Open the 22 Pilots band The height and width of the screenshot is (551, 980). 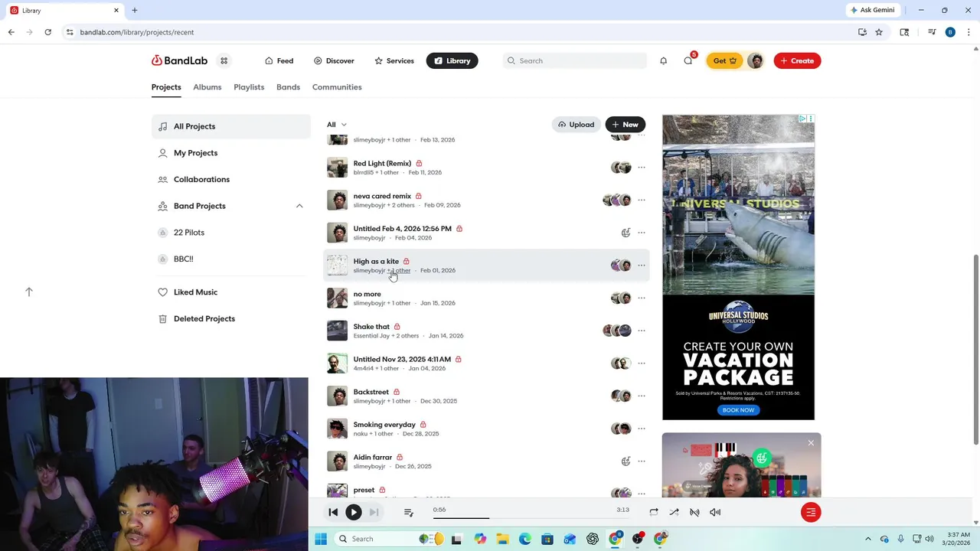click(230, 233)
